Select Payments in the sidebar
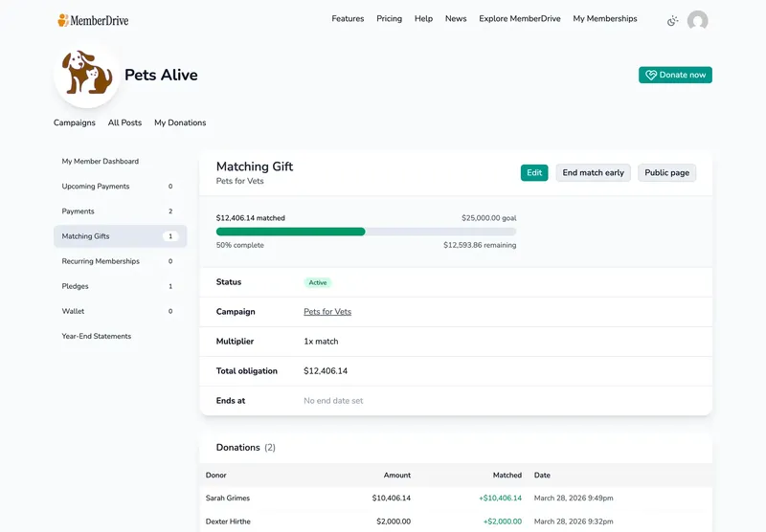766x532 pixels. (121, 211)
